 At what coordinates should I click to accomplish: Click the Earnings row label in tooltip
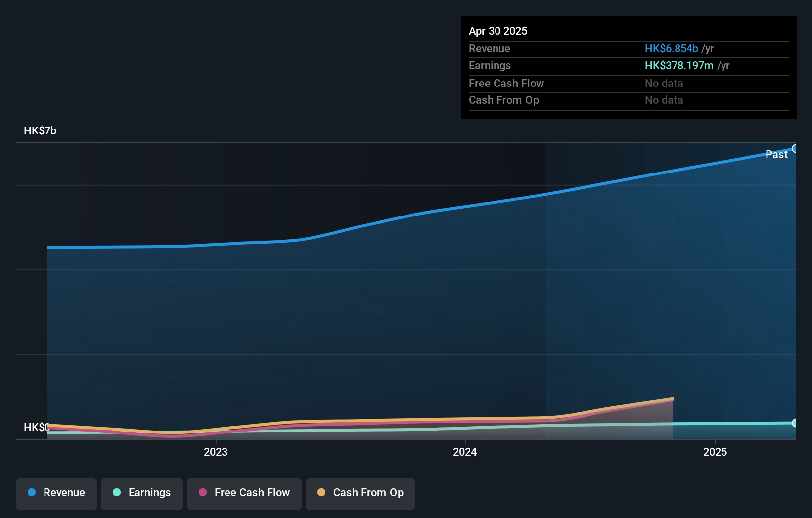click(x=490, y=65)
